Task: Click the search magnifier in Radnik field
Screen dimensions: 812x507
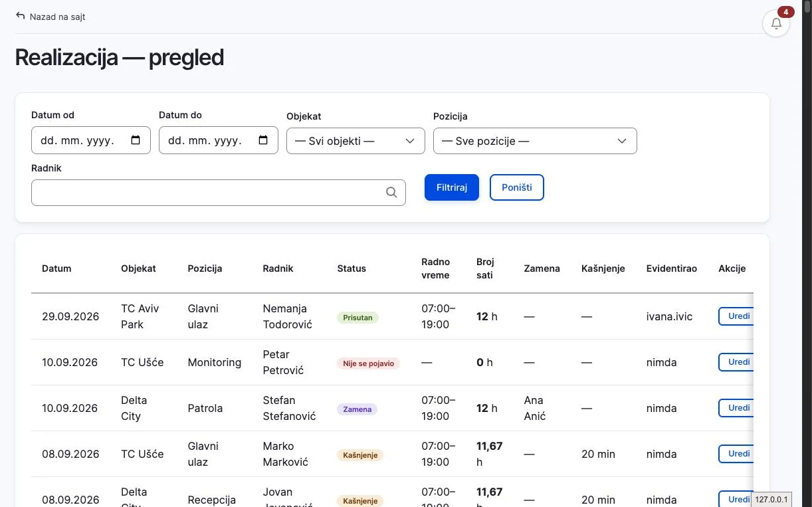Action: pos(391,192)
